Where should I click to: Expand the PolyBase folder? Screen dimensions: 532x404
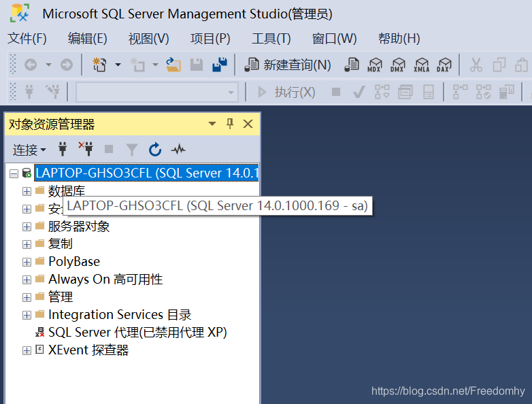[27, 262]
